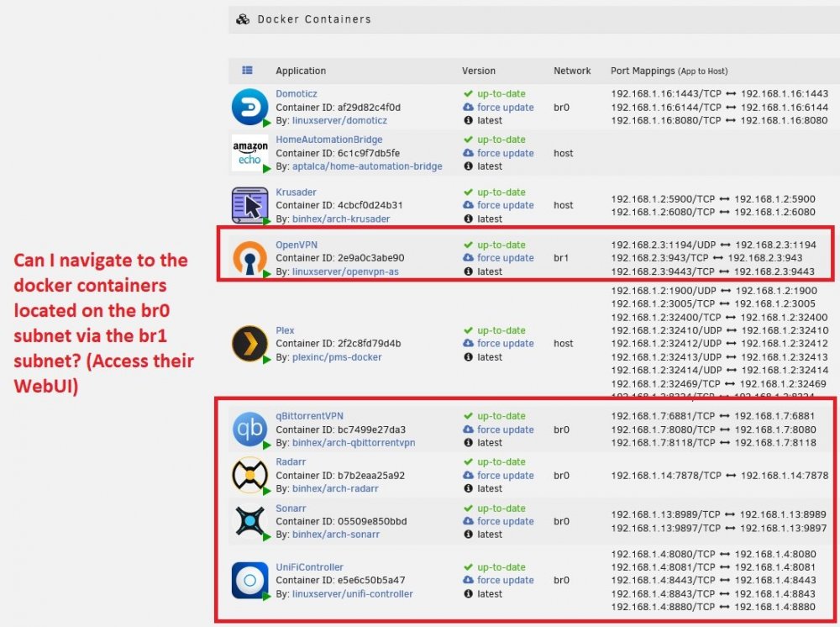Image resolution: width=840 pixels, height=627 pixels.
Task: Follow the binhex/arch-sonarr repository link
Action: (336, 535)
